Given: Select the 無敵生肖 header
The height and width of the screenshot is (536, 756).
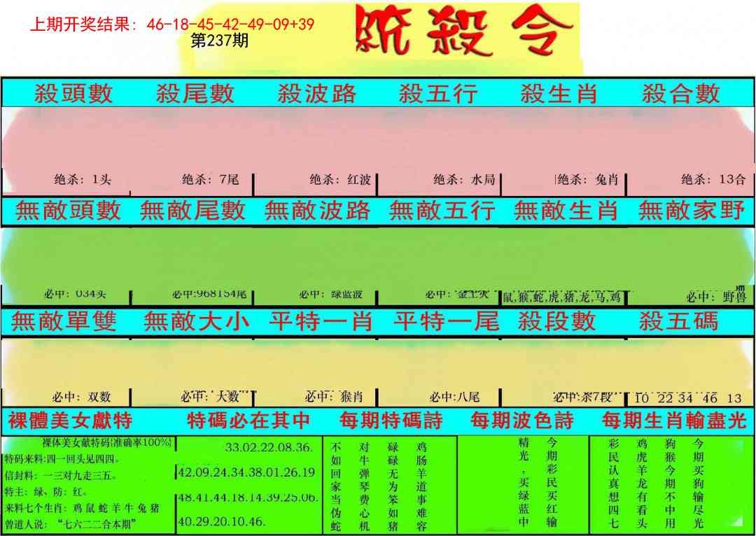Looking at the screenshot, I should (566, 211).
